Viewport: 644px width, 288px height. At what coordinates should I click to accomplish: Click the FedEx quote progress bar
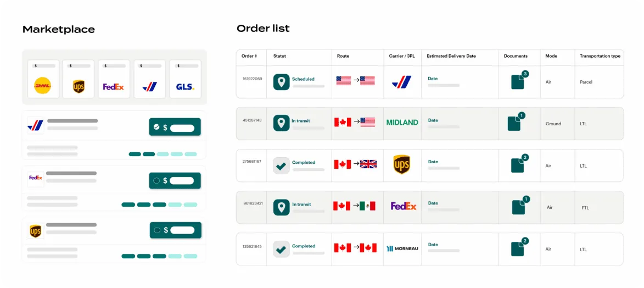tap(159, 204)
